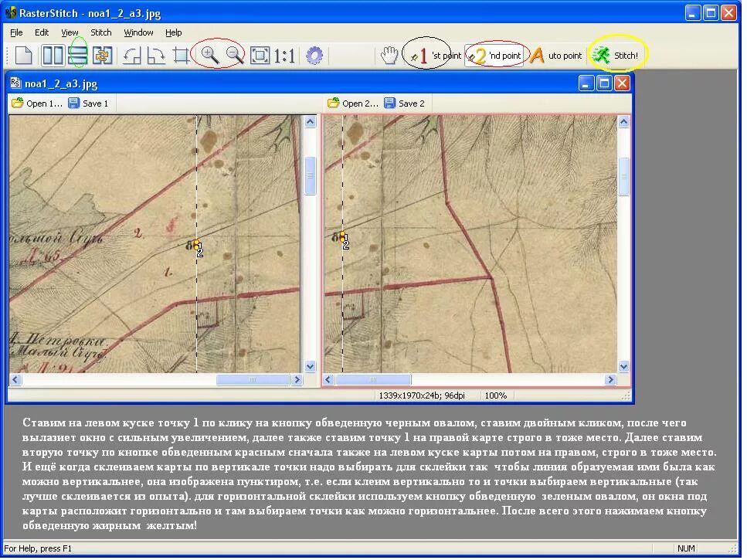This screenshot has height=560, width=747.
Task: Choose the Auto point tool
Action: pyautogui.click(x=555, y=56)
